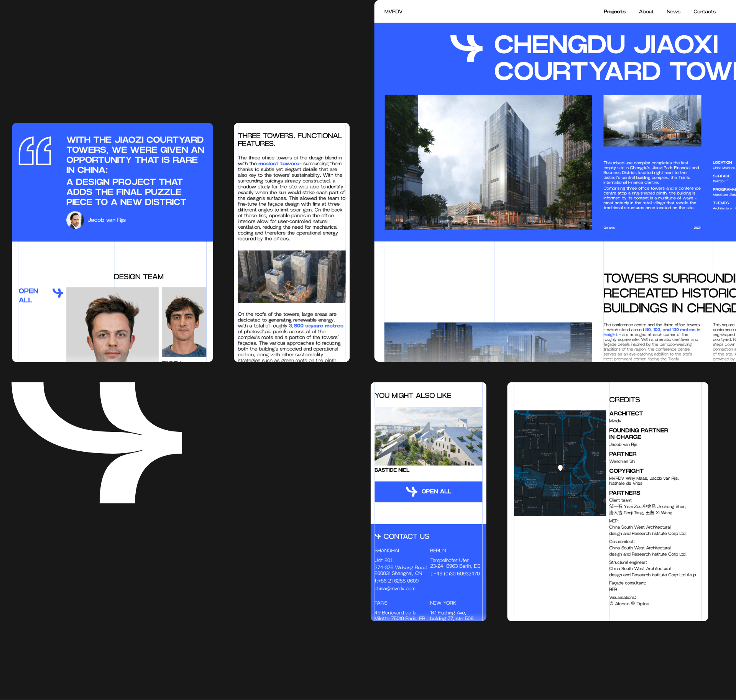The width and height of the screenshot is (736, 700).
Task: Click the small arrow icon before Contact Us
Action: tap(378, 536)
